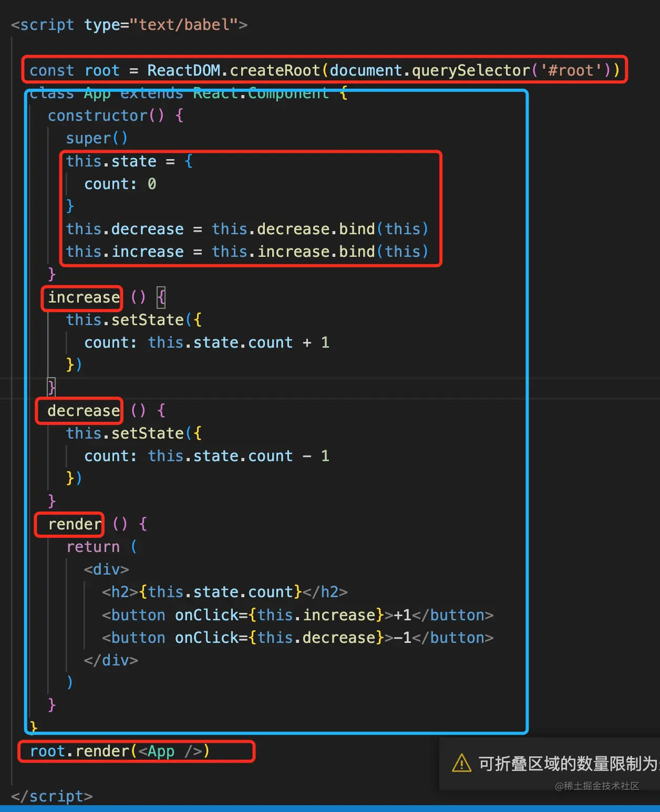Click the 'increase' method name
This screenshot has height=812, width=660.
[x=84, y=297]
